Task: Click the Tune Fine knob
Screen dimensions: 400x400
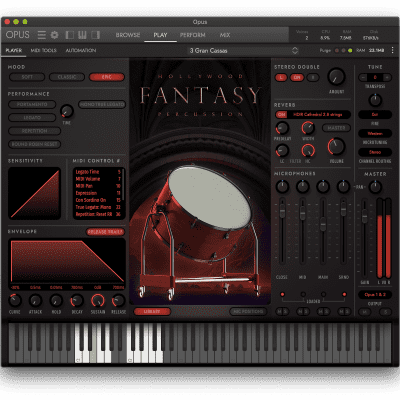Action: point(375,100)
